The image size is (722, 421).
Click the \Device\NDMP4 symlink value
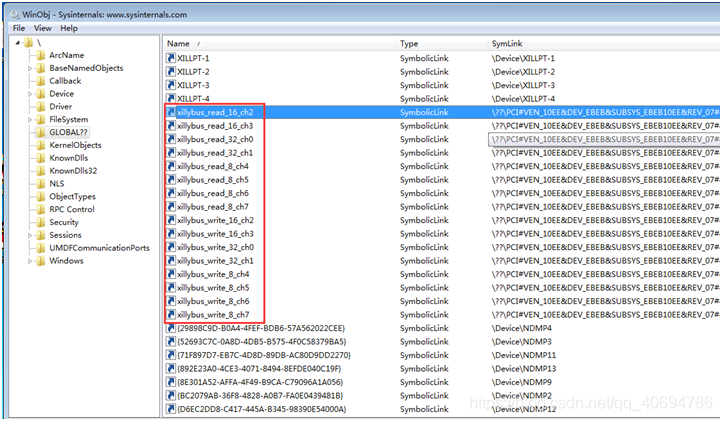pyautogui.click(x=522, y=328)
